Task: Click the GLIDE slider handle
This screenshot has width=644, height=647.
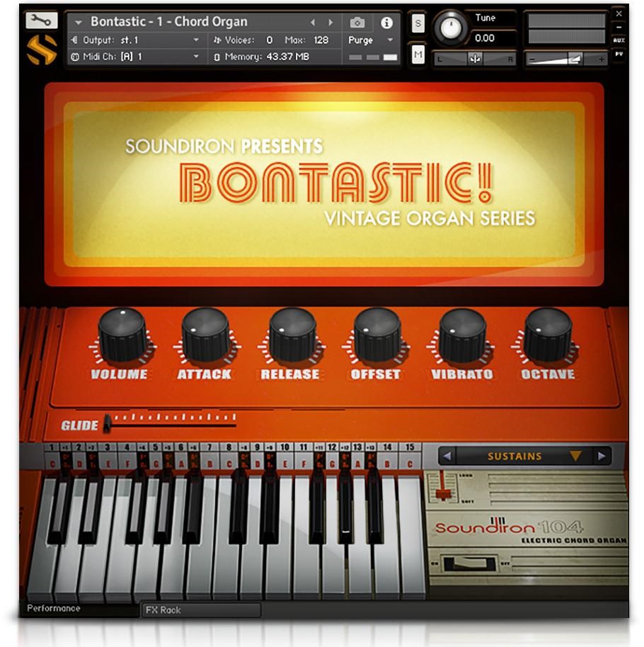Action: [x=107, y=423]
